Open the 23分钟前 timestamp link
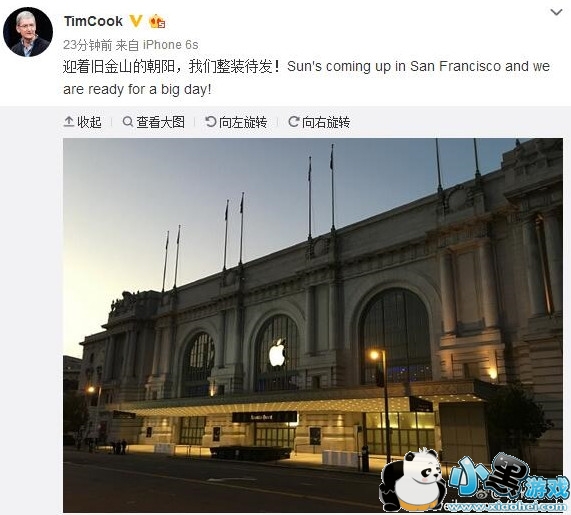The width and height of the screenshot is (571, 515). [x=87, y=45]
